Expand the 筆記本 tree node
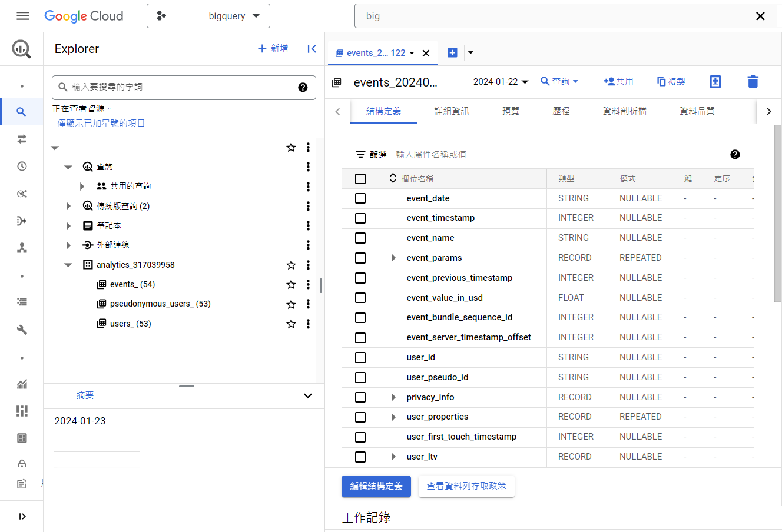This screenshot has width=782, height=532. pos(68,225)
